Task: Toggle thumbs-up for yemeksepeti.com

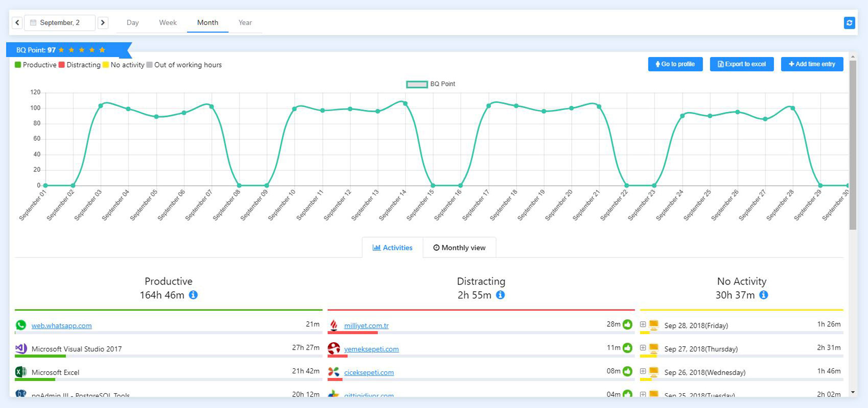Action: tap(628, 348)
